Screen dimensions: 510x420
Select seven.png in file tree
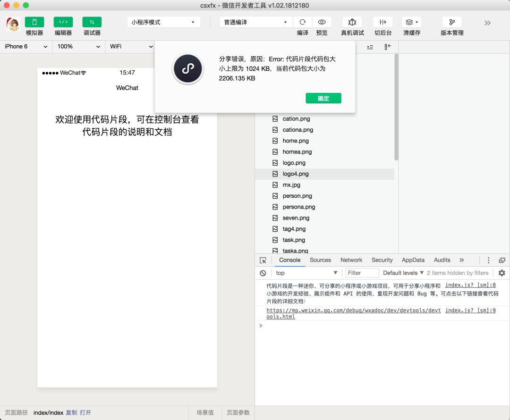tap(296, 218)
